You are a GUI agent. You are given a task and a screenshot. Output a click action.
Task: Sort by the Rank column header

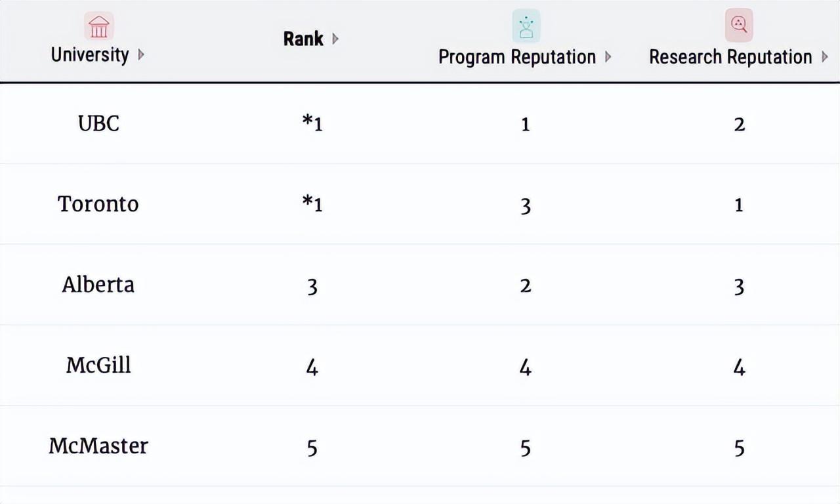(x=303, y=39)
